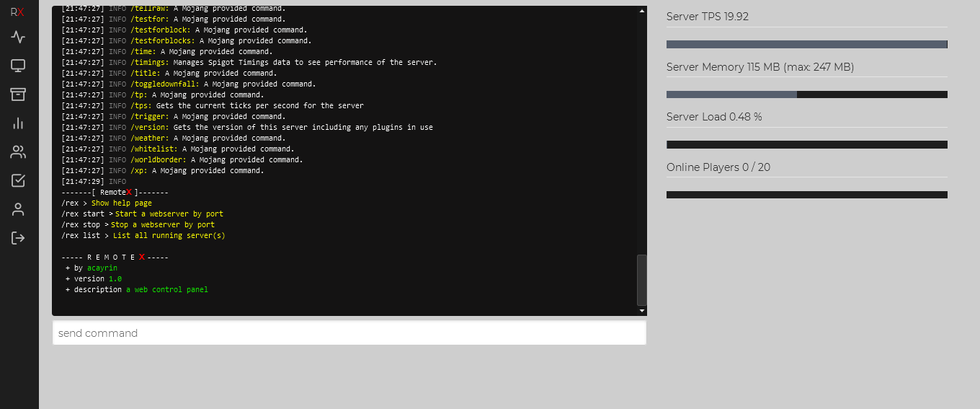Click the '/title:' command line
The height and width of the screenshot is (409, 980).
pyautogui.click(x=169, y=73)
